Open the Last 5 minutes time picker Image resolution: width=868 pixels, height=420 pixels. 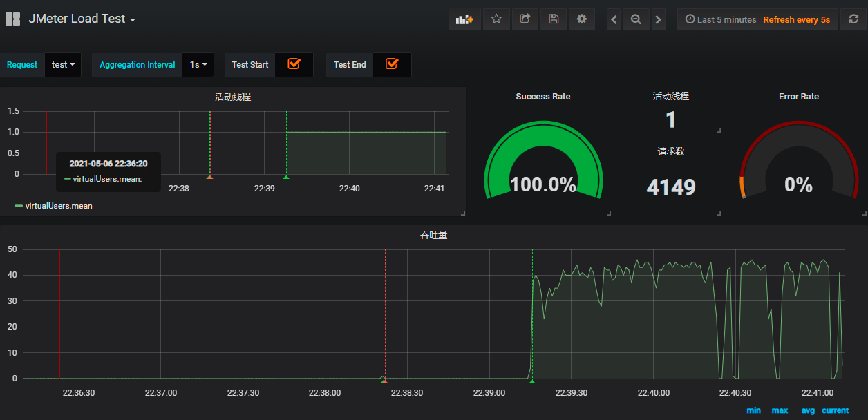tap(721, 20)
